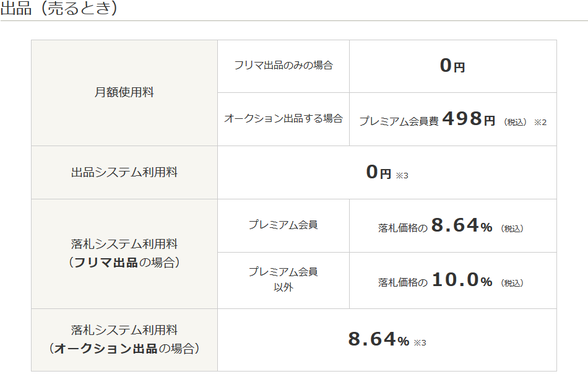The height and width of the screenshot is (374, 588).
Task: Click the 落札価格の 10.0% value
Action: [x=435, y=280]
